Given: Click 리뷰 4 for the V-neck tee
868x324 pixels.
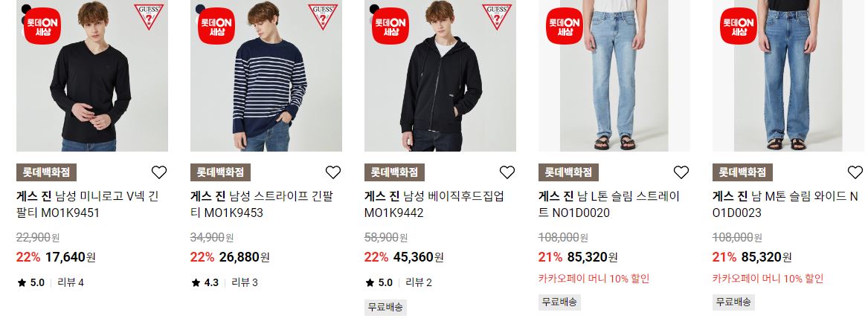Looking at the screenshot, I should [x=71, y=282].
